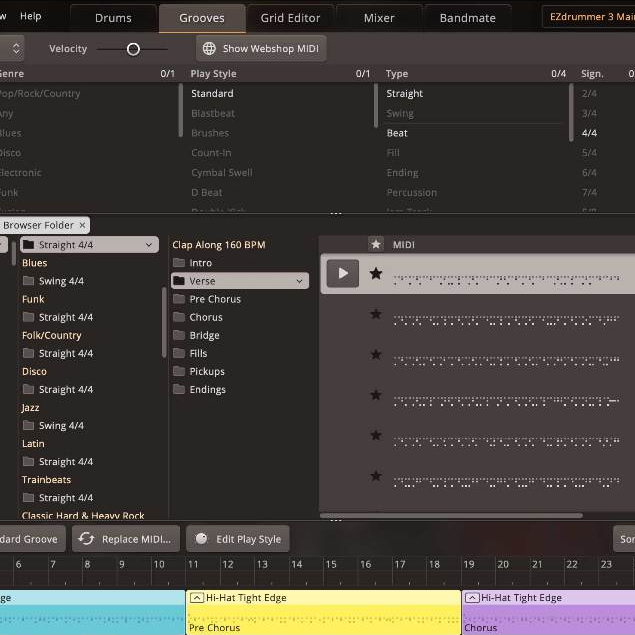Screen dimensions: 635x635
Task: Click the globe icon on Show Webshop MIDI
Action: 209,49
